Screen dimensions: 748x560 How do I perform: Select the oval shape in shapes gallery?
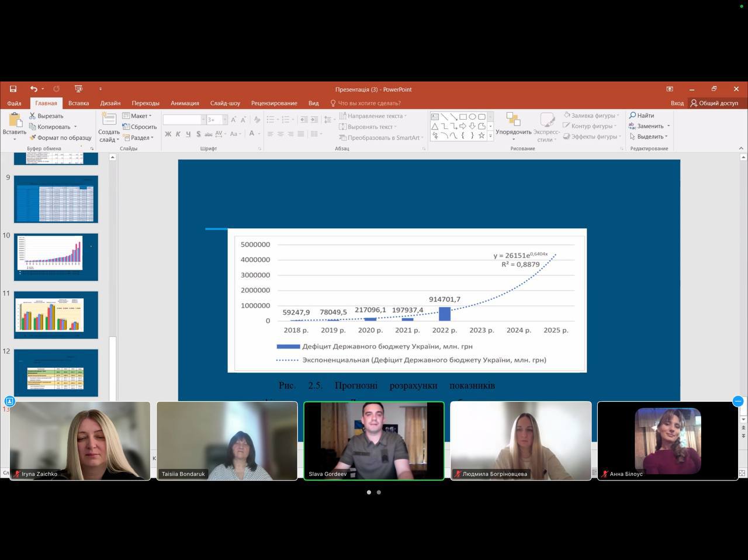[472, 116]
